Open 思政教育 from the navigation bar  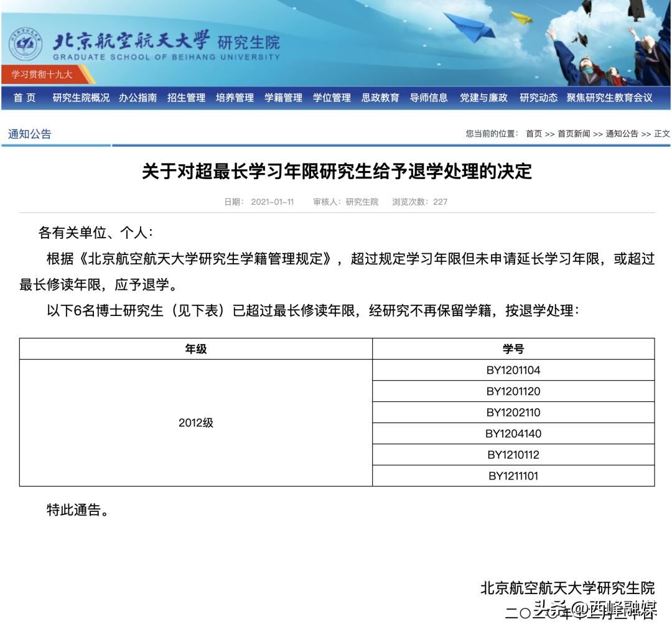coord(380,98)
